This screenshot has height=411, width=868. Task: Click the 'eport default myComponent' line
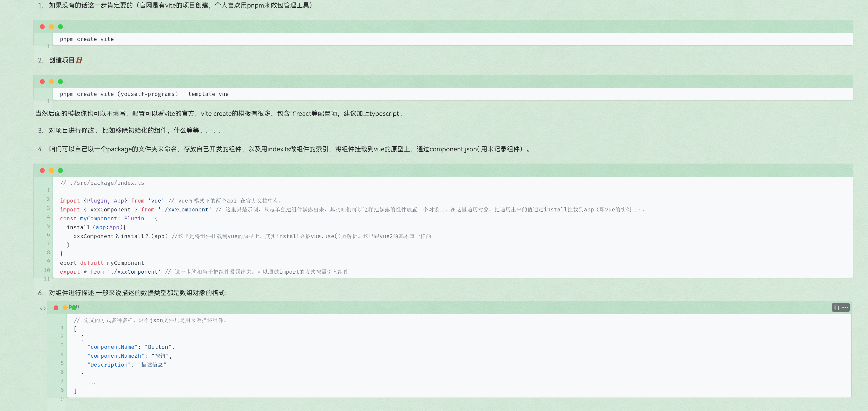[102, 263]
